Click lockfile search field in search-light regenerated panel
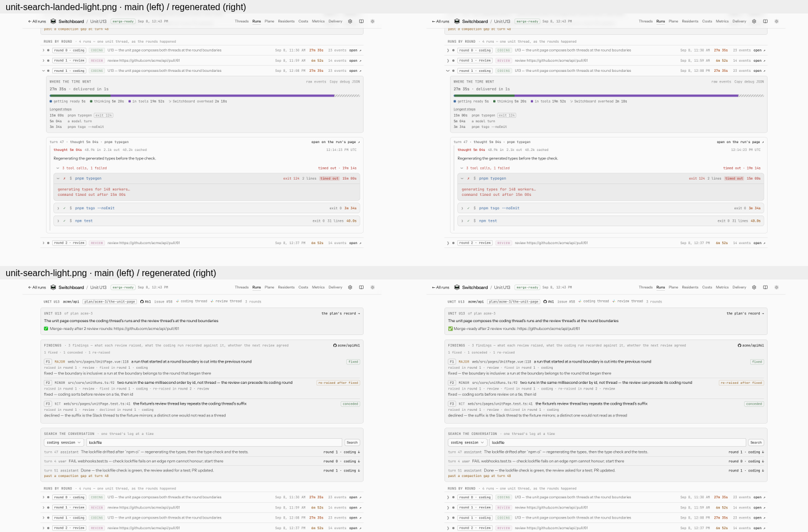Screen dimensions: 808x532 [618, 443]
